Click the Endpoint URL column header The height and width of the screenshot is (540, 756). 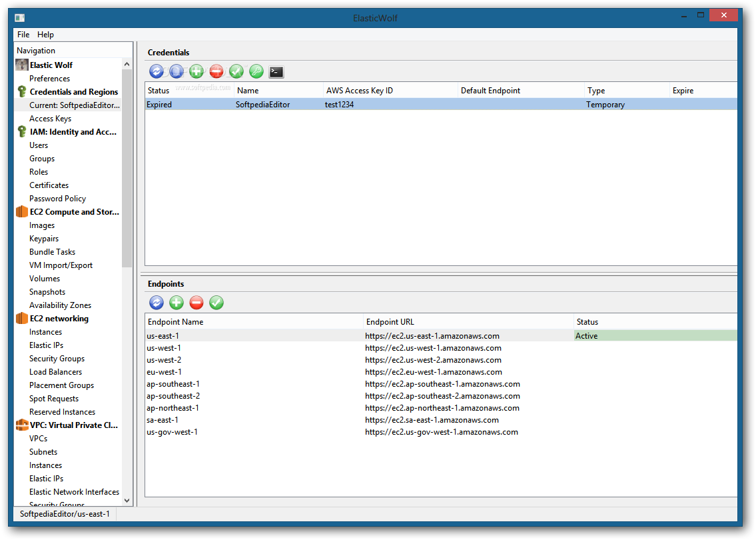(468, 321)
